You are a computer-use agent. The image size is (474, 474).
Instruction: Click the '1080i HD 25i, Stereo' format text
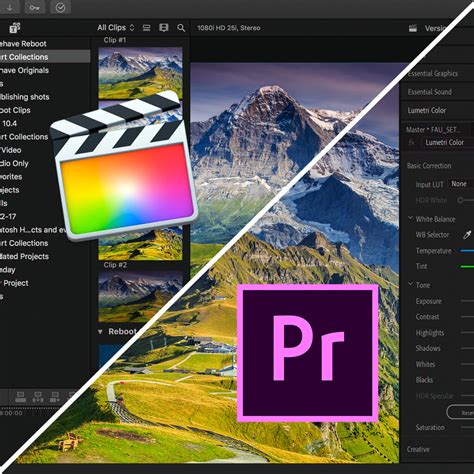(229, 28)
